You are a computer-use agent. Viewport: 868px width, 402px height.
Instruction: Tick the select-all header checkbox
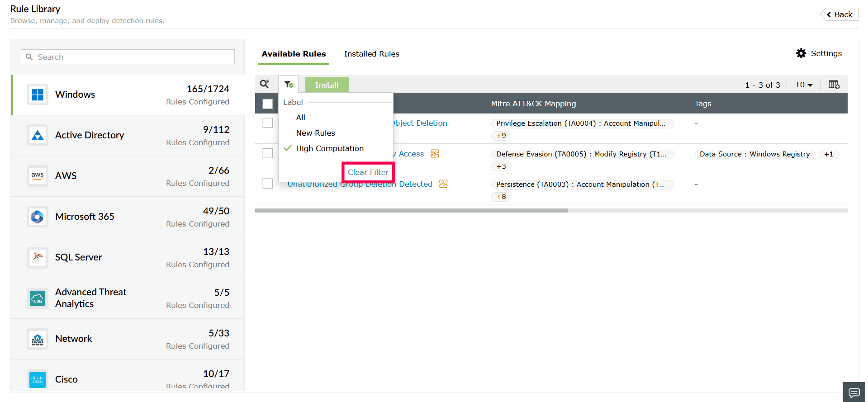(268, 104)
